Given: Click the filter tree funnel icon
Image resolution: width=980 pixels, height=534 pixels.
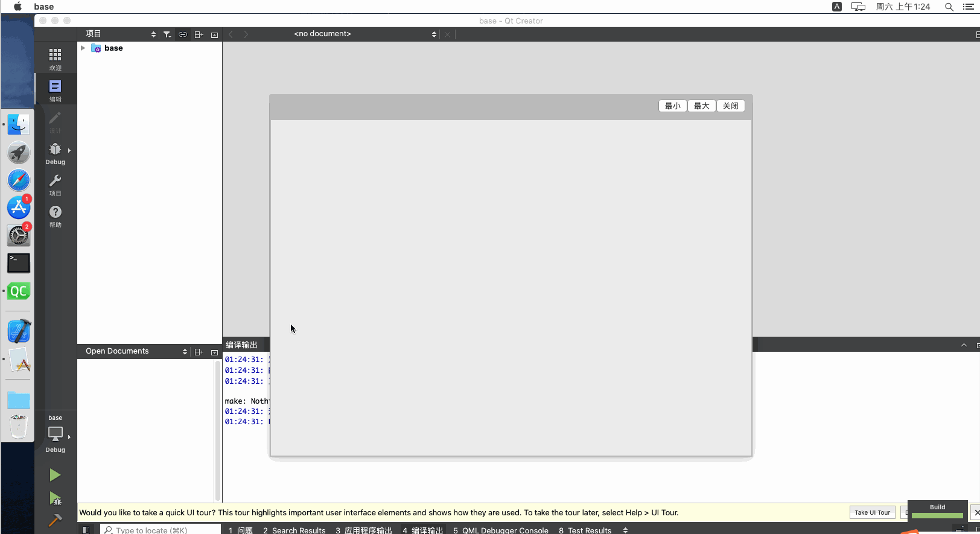Looking at the screenshot, I should (167, 34).
